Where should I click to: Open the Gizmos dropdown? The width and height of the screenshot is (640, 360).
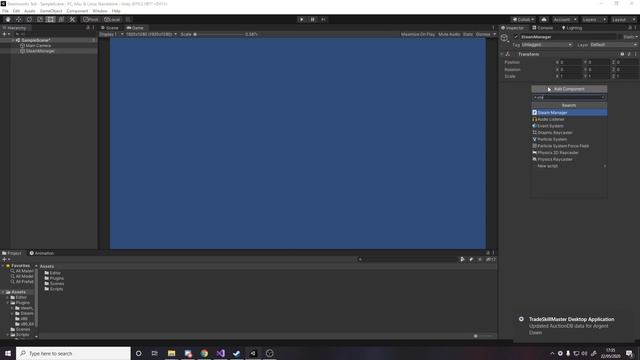click(485, 34)
